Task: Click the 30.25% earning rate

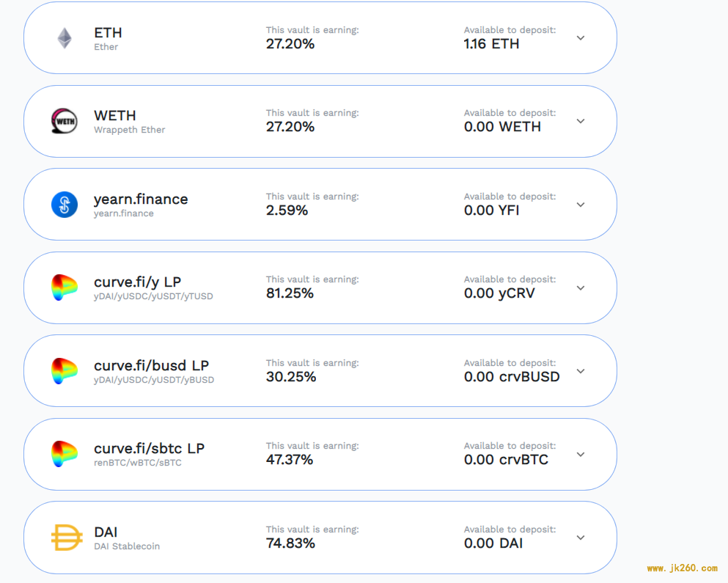Action: [291, 377]
